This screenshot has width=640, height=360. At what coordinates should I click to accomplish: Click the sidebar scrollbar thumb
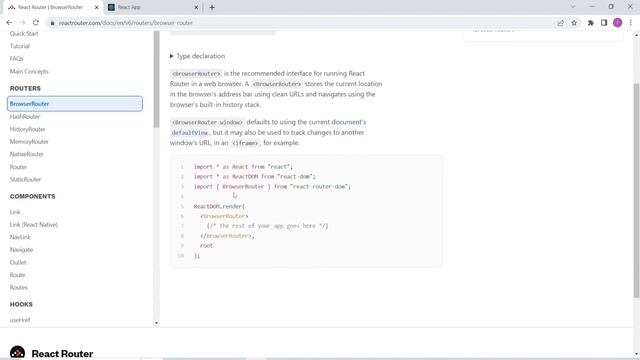[x=156, y=80]
